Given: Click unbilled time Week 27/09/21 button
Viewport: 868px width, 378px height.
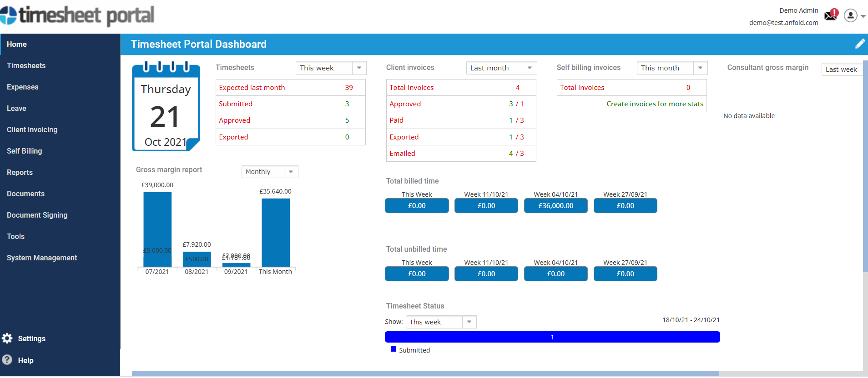Looking at the screenshot, I should [626, 274].
